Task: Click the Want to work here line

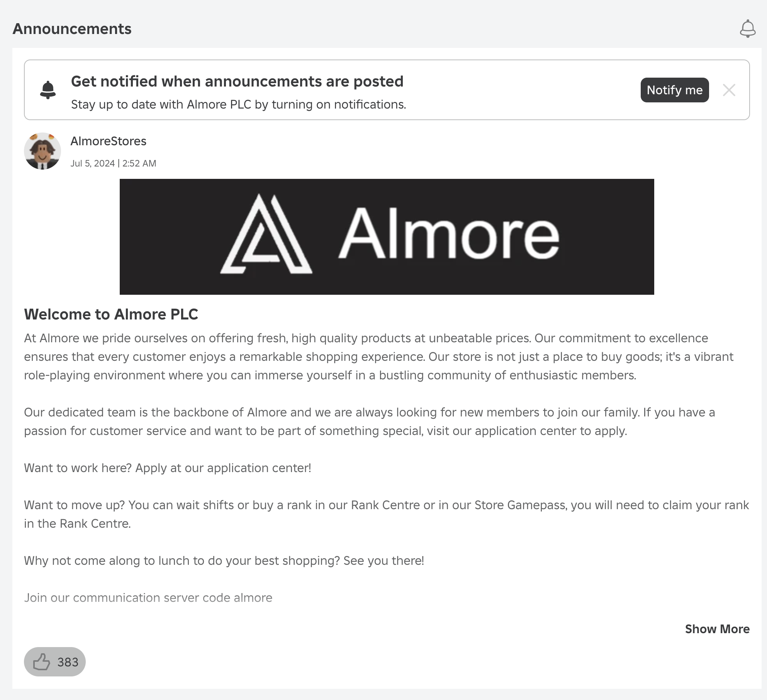Action: pos(167,468)
